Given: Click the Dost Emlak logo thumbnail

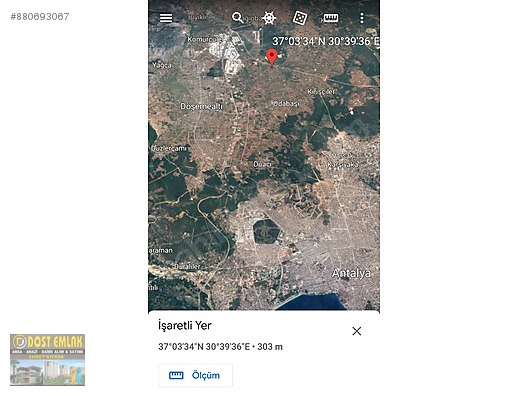Looking at the screenshot, I should tap(47, 360).
